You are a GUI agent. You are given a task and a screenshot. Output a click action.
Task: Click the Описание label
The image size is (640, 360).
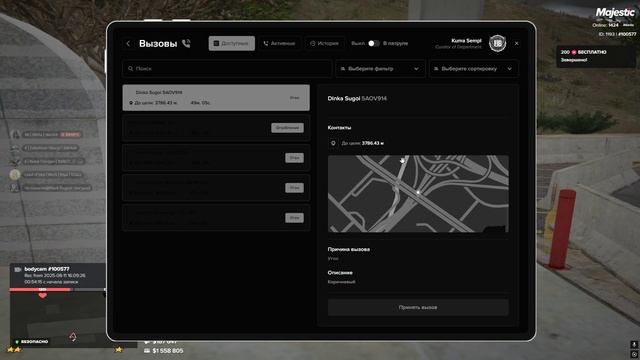tap(340, 273)
